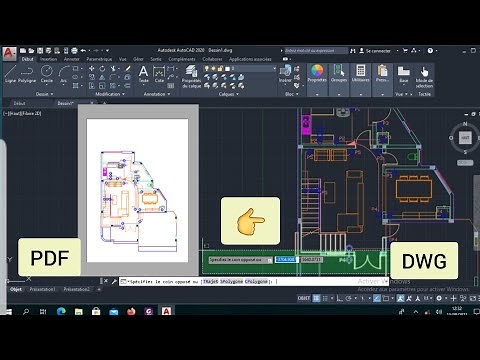The height and width of the screenshot is (360, 480).
Task: Switch to the Annoter ribbon tab
Action: [x=72, y=59]
